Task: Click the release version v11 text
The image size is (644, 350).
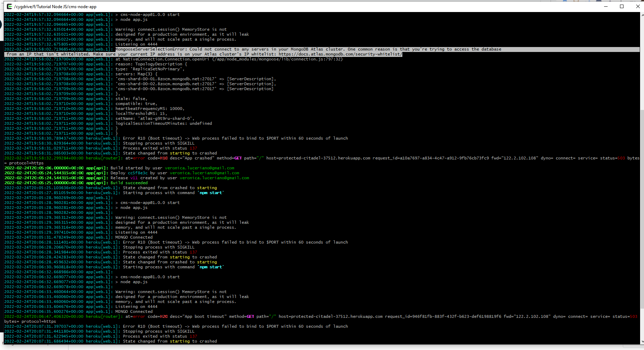Action: click(x=134, y=178)
